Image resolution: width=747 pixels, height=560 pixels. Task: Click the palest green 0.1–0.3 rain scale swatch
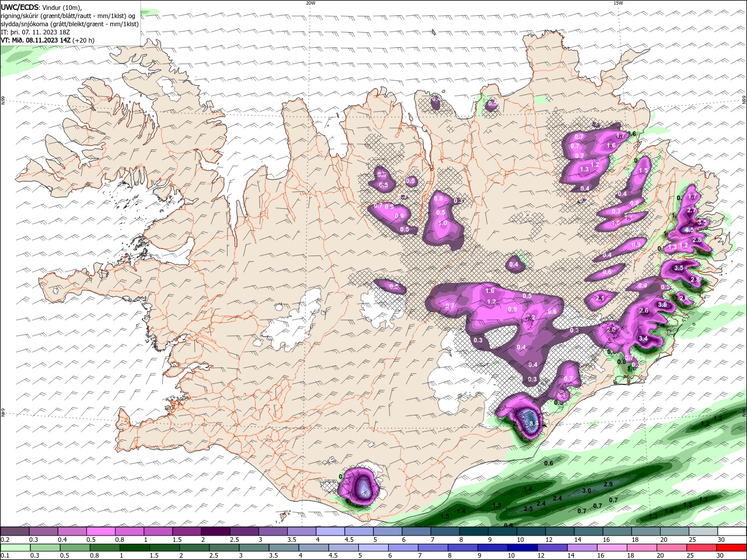[15, 548]
